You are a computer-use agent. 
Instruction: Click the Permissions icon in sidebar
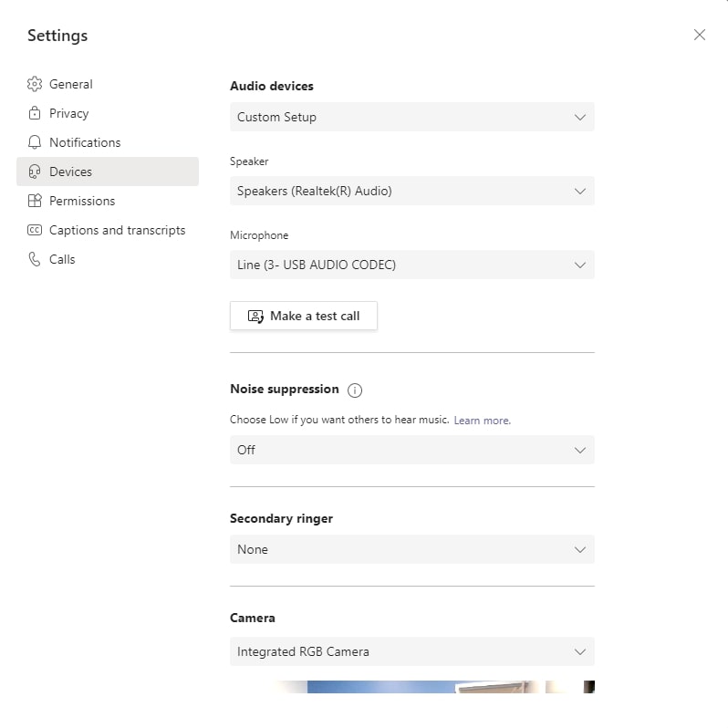(x=35, y=201)
